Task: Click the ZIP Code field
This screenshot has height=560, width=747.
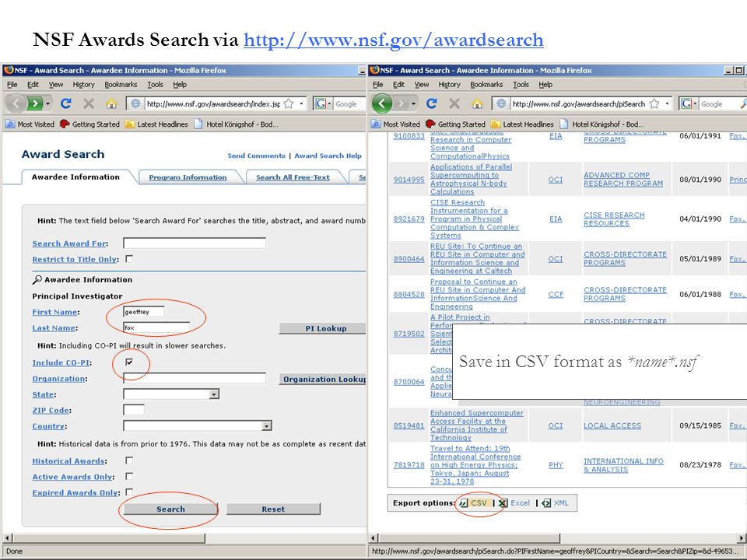Action: (x=133, y=410)
